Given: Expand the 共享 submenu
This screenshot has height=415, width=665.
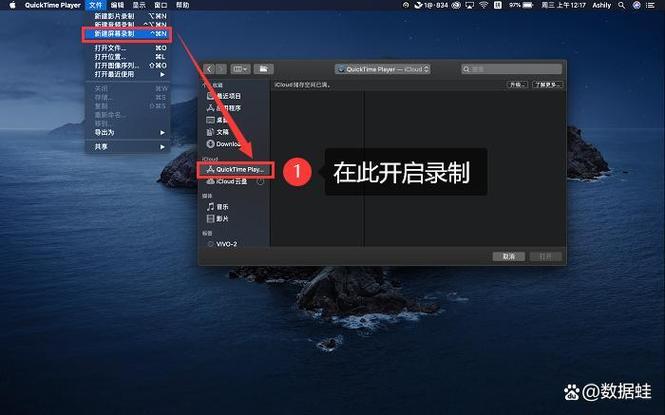Looking at the screenshot, I should 128,147.
